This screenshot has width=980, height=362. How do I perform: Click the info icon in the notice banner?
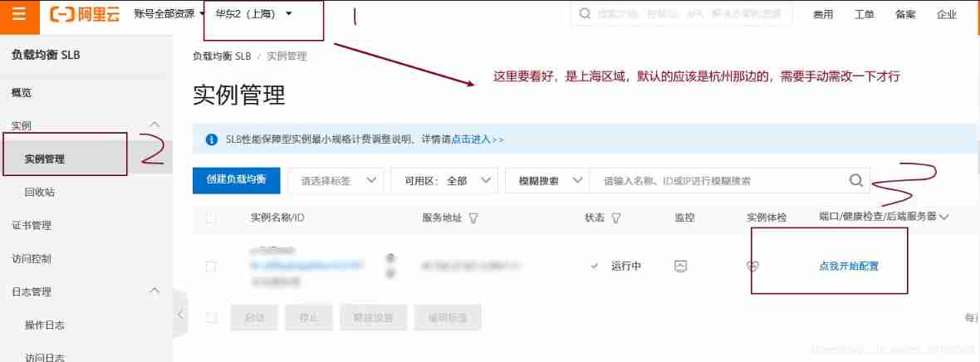click(x=212, y=139)
